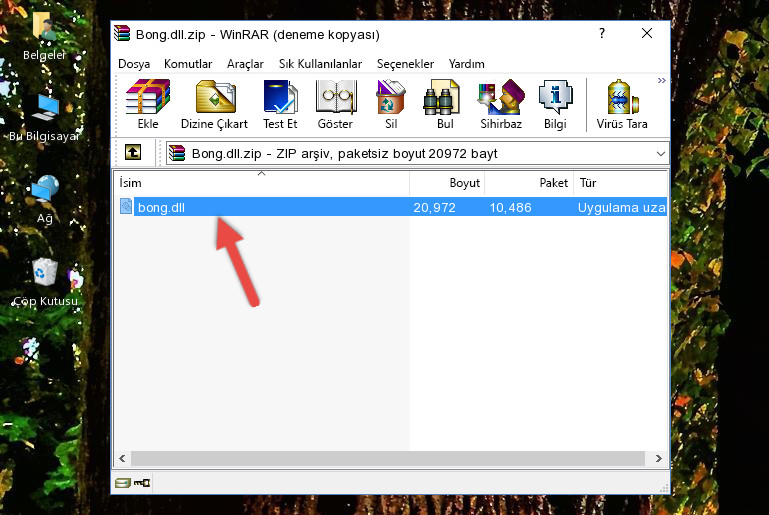Image resolution: width=769 pixels, height=515 pixels.
Task: Open the Komutlar menu
Action: tap(188, 64)
